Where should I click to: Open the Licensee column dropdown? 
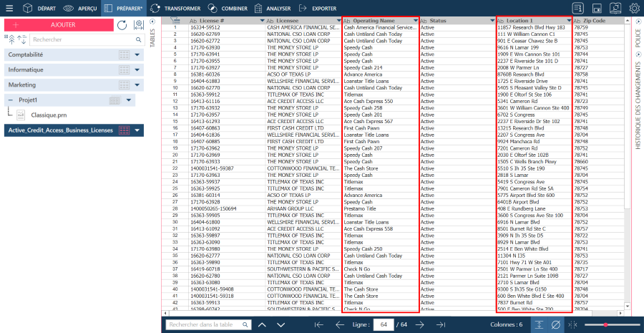pos(339,21)
